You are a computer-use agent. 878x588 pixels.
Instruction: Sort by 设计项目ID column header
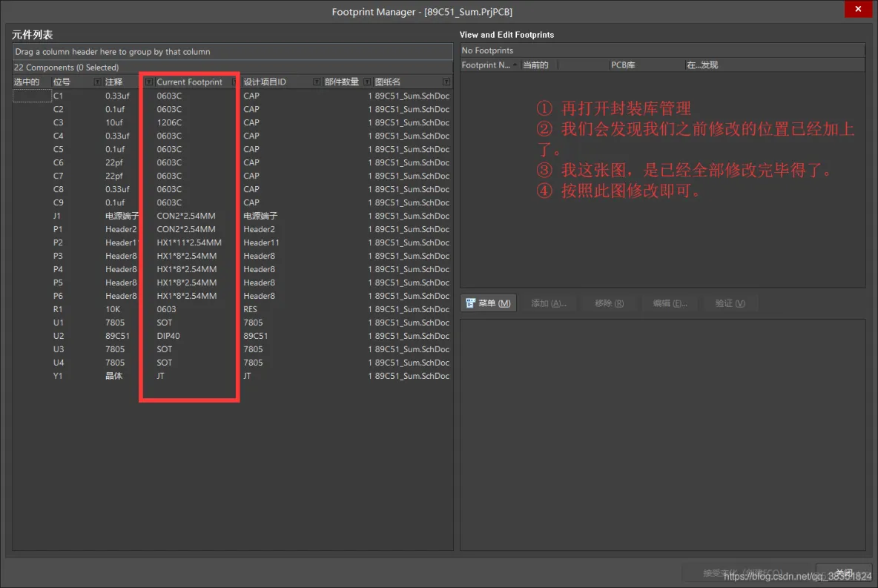pyautogui.click(x=264, y=82)
